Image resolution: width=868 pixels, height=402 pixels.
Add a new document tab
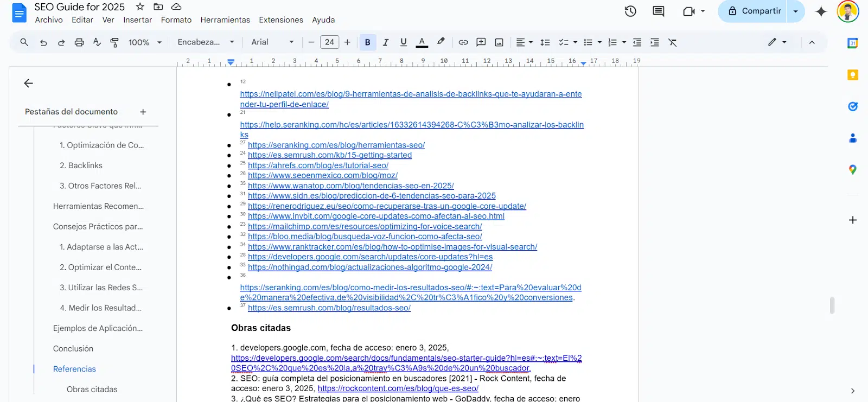(x=143, y=112)
